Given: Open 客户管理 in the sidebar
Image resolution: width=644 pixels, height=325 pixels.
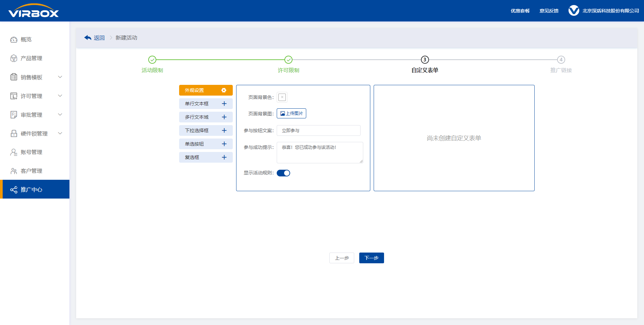Looking at the screenshot, I should 35,171.
